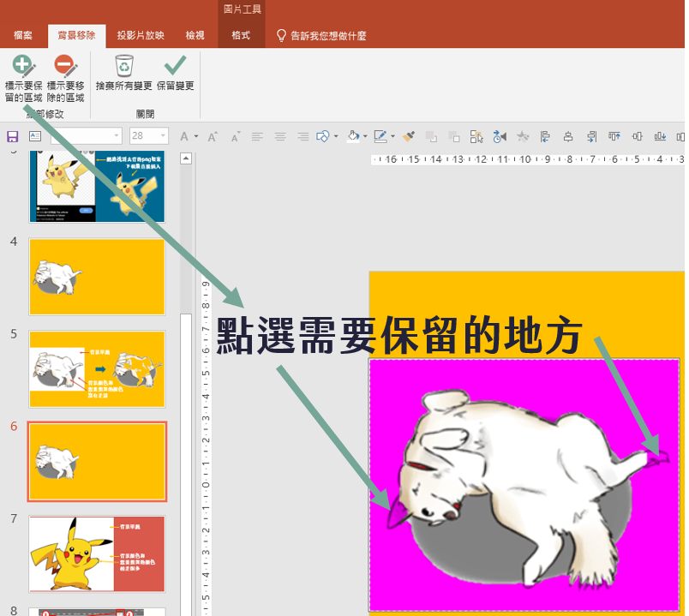This screenshot has height=616, width=689.
Task: Select slide 5 thumbnail
Action: point(97,369)
